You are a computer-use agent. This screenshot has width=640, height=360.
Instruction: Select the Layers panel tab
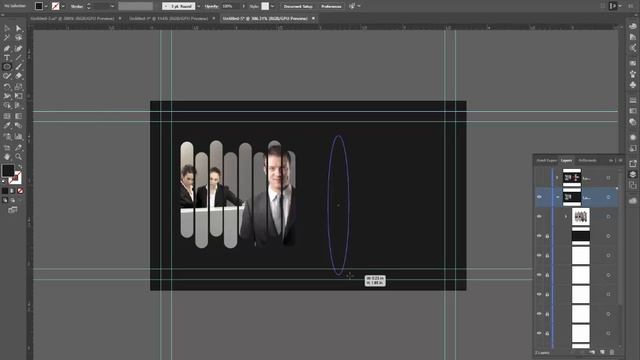pyautogui.click(x=567, y=160)
